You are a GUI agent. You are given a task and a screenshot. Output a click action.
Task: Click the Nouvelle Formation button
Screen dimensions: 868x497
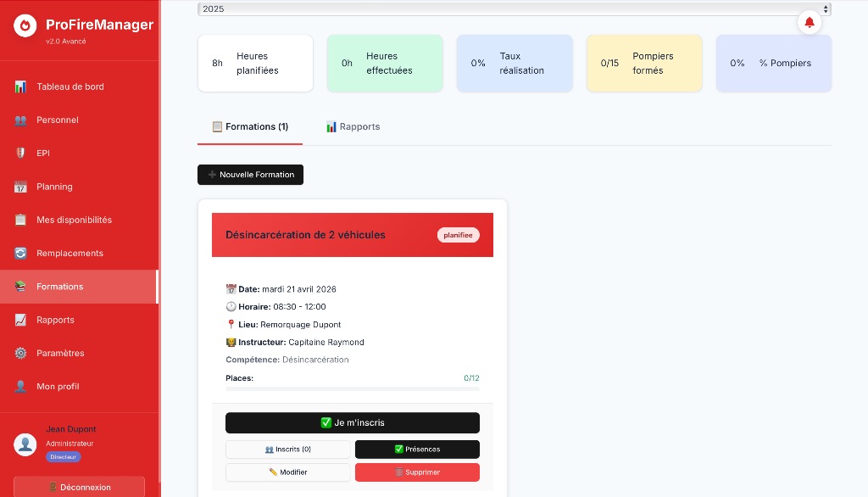pos(250,175)
